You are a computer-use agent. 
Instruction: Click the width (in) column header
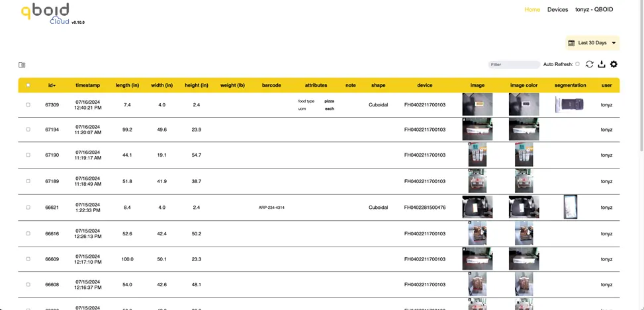[161, 85]
